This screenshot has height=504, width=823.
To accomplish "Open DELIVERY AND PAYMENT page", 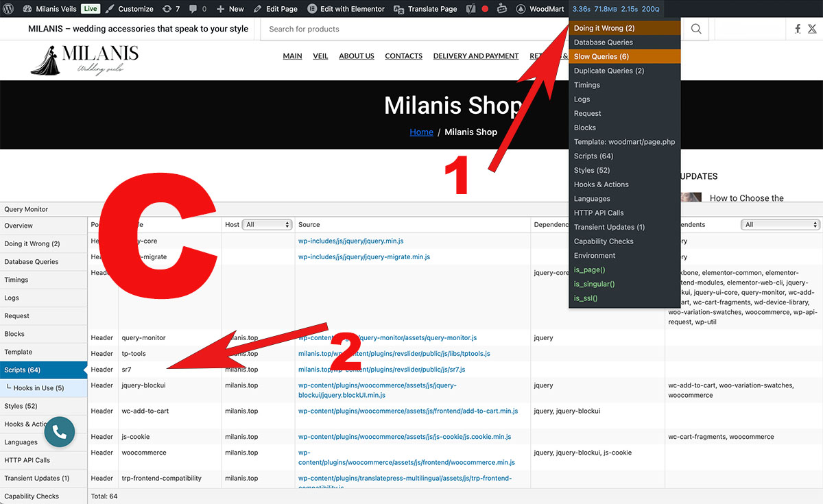I will [x=476, y=56].
